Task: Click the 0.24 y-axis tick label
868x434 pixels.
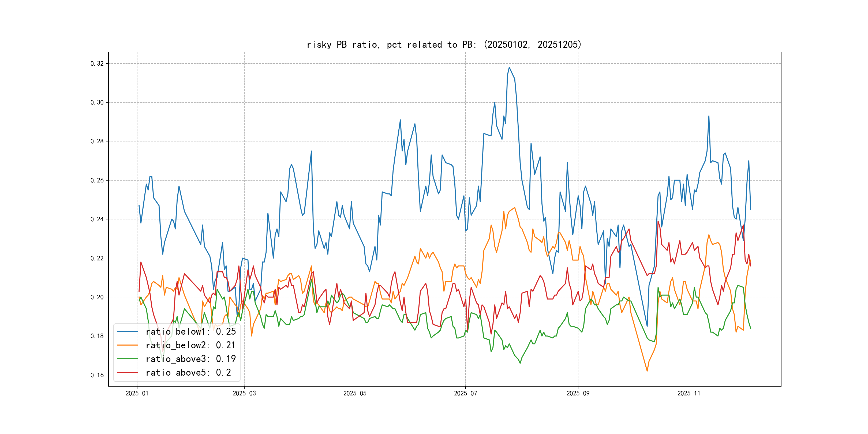Action: (97, 219)
